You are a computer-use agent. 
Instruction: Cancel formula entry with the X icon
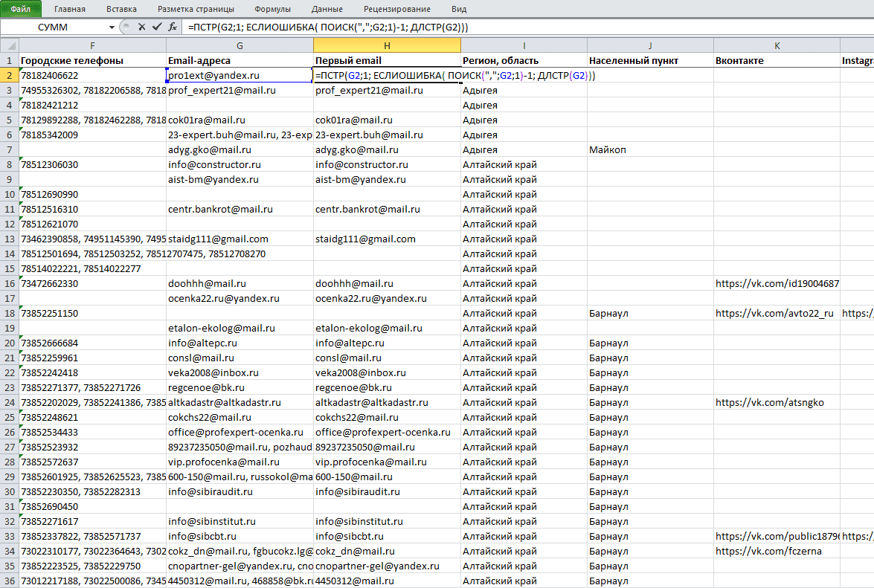point(141,27)
